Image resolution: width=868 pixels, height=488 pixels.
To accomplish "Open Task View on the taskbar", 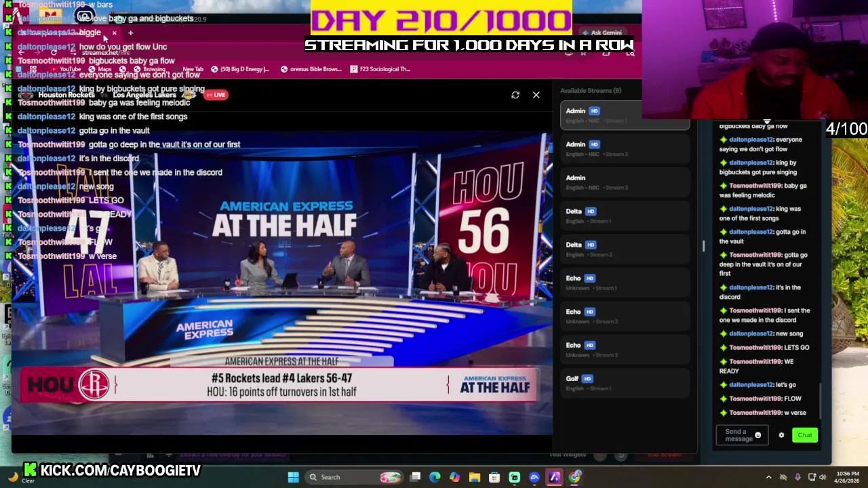I will [x=415, y=477].
